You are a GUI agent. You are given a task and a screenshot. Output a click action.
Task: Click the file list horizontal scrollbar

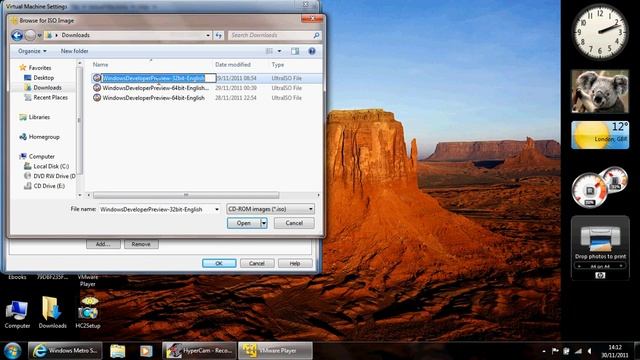(x=186, y=195)
